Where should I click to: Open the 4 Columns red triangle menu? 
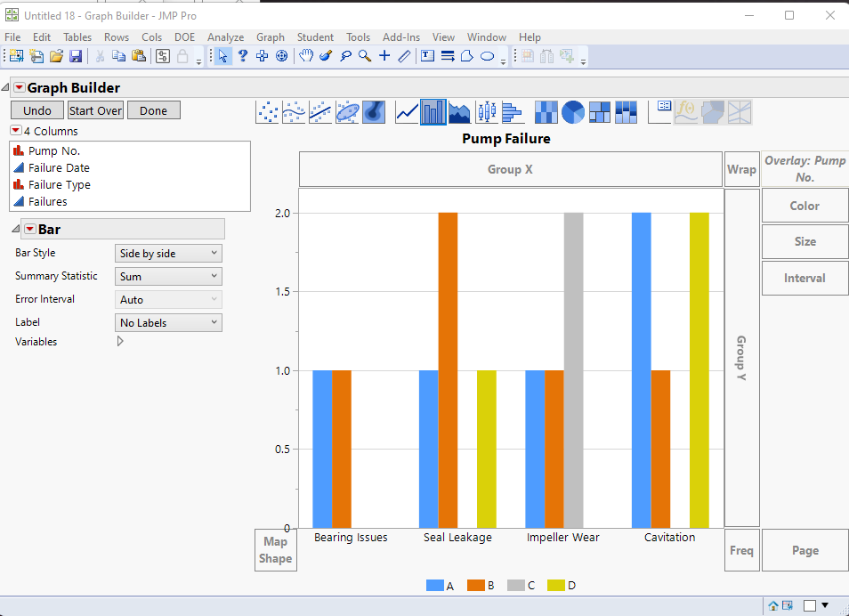click(x=16, y=131)
